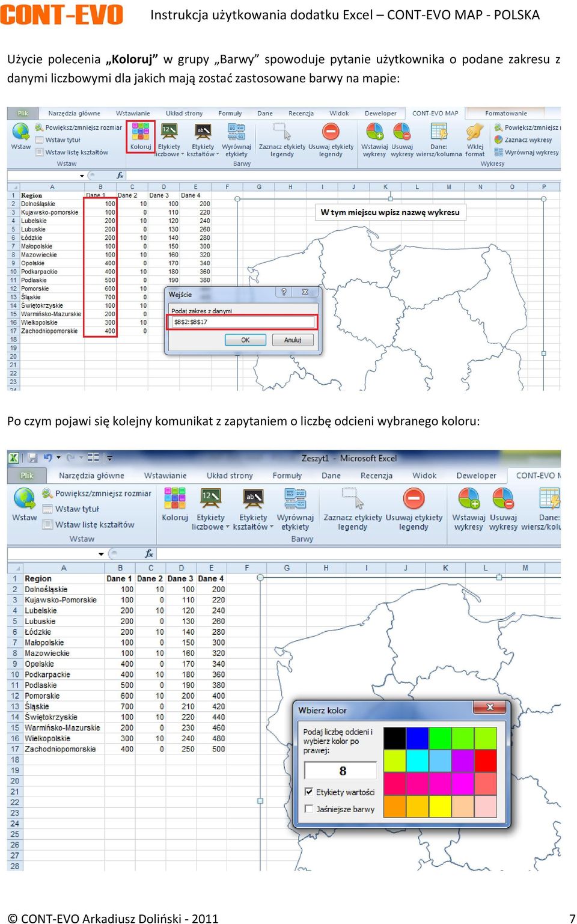Expand the Name Box arrow in the upper screenshot
The width and height of the screenshot is (577, 924).
coord(82,176)
